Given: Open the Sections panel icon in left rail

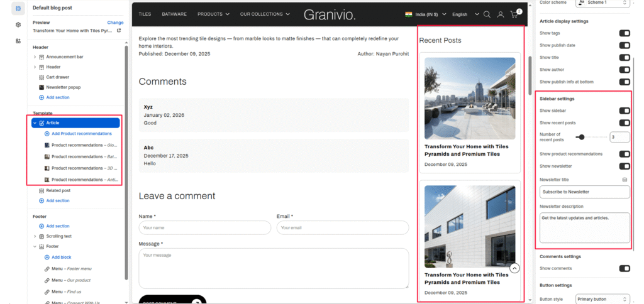Looking at the screenshot, I should click(x=18, y=8).
